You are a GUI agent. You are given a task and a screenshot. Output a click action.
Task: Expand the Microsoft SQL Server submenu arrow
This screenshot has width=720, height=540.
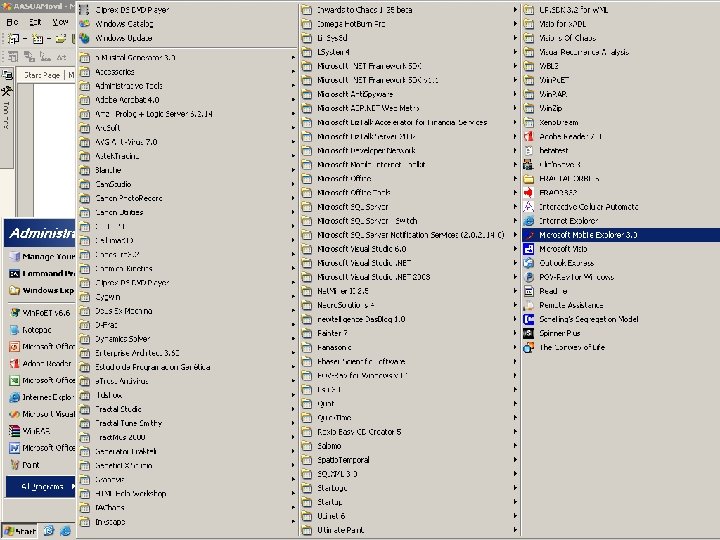pos(515,207)
